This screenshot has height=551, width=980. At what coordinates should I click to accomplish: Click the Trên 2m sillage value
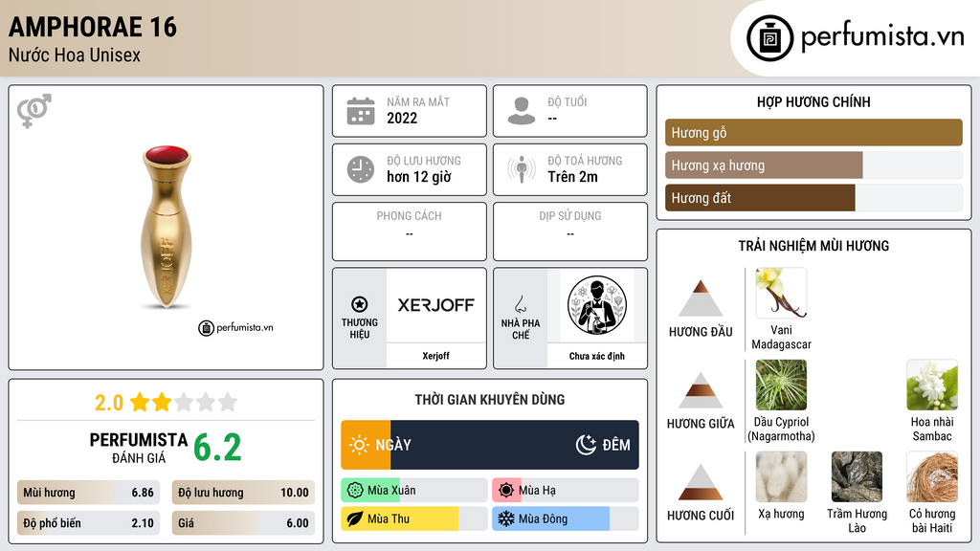click(572, 177)
